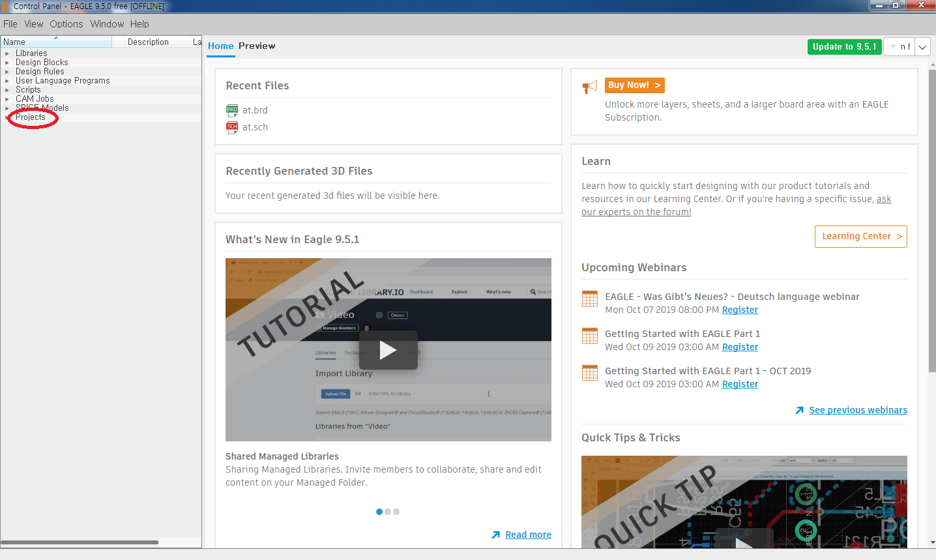Screen dimensions: 936x560
Task: Click the vertical scrollbar of Home panel
Action: (x=932, y=220)
